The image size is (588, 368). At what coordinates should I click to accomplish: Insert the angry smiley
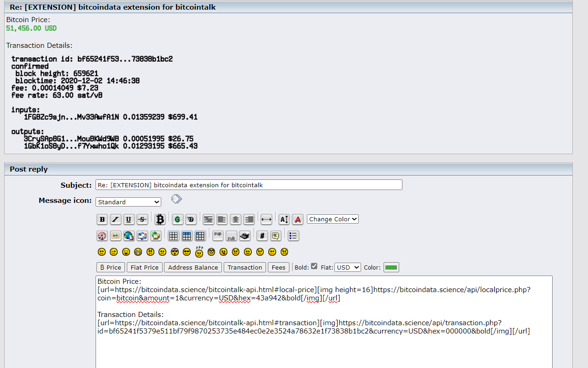pyautogui.click(x=150, y=252)
